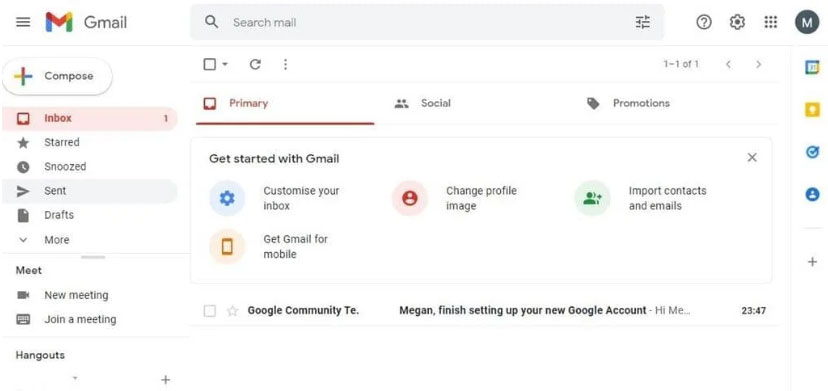
Task: Open Google Calendar side panel icon
Action: (812, 67)
